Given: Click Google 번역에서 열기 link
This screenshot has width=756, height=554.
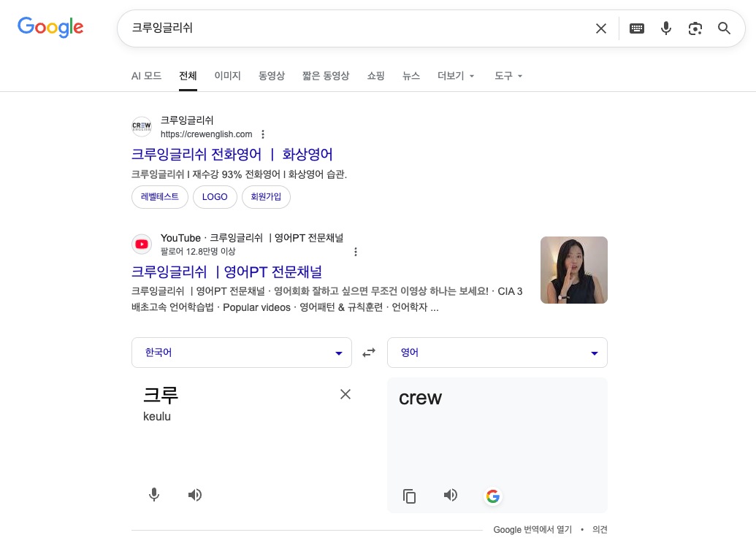Looking at the screenshot, I should (x=532, y=529).
